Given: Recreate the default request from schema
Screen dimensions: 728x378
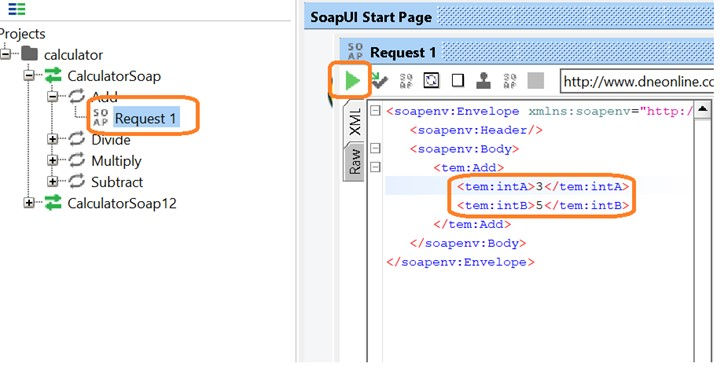Looking at the screenshot, I should pyautogui.click(x=431, y=81).
